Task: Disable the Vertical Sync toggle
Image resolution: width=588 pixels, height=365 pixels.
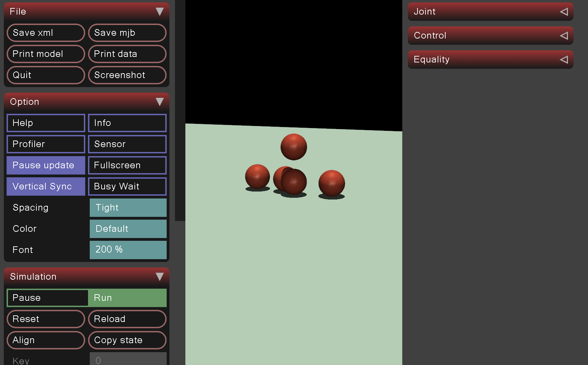Action: 46,186
